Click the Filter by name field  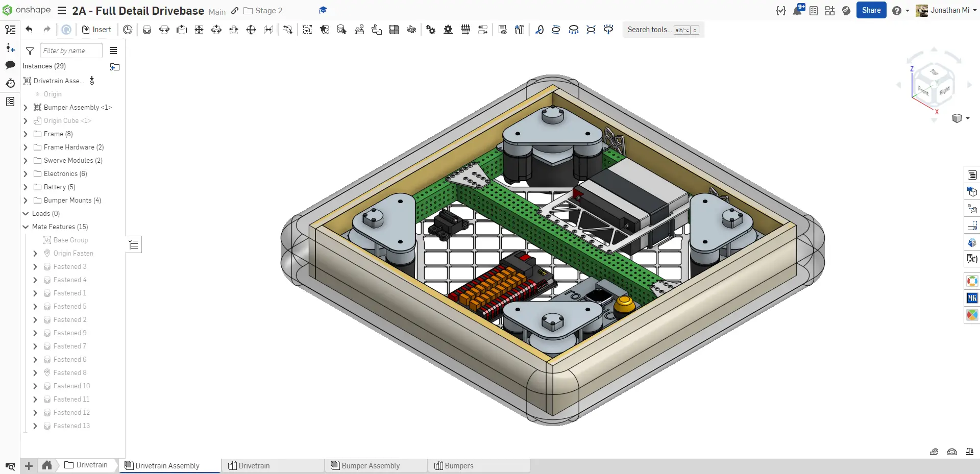(x=71, y=51)
